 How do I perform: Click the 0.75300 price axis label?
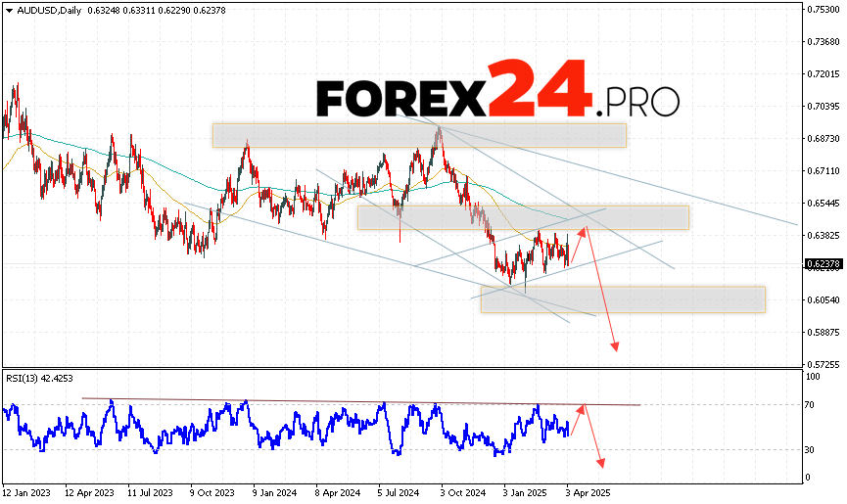coord(823,10)
